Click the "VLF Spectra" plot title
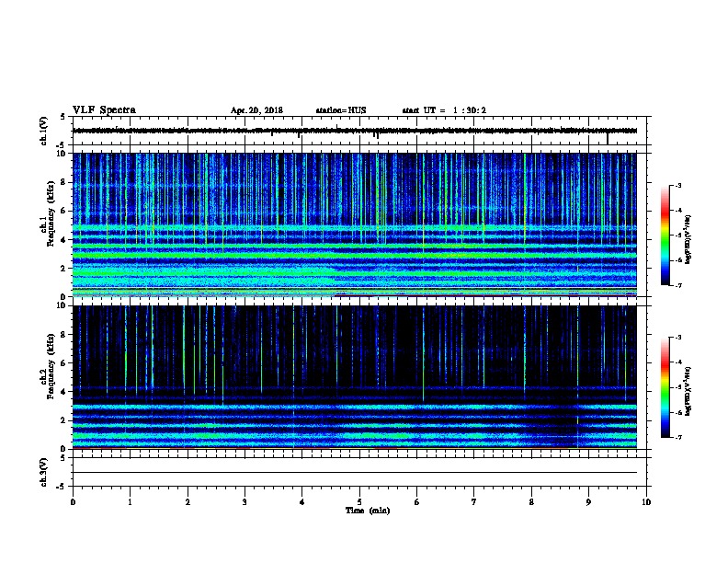 pyautogui.click(x=104, y=110)
